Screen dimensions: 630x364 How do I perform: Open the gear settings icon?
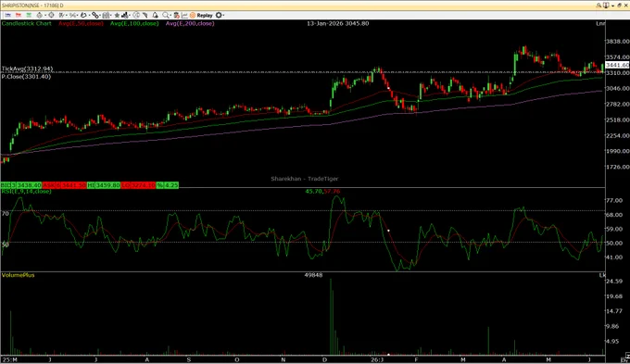click(x=219, y=15)
